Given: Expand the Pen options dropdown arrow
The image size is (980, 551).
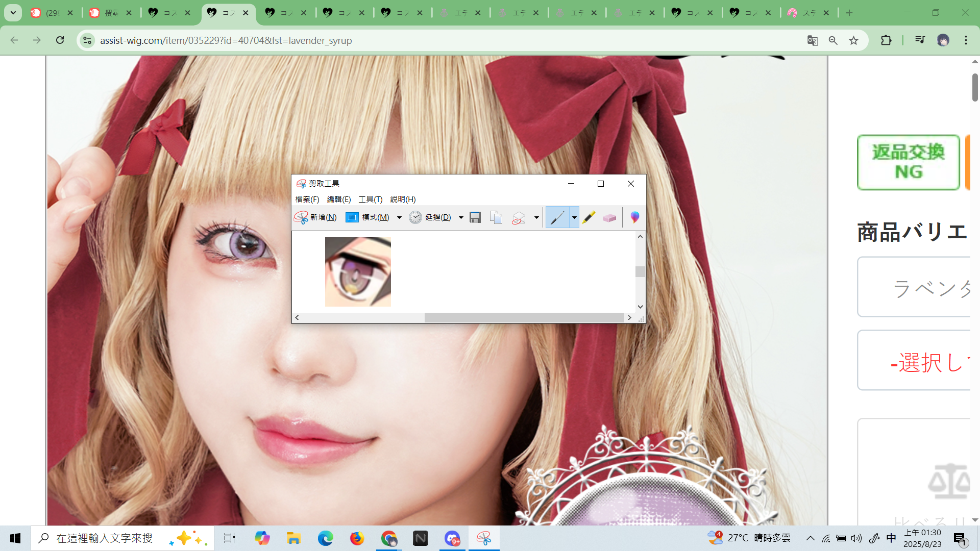Looking at the screenshot, I should (574, 217).
